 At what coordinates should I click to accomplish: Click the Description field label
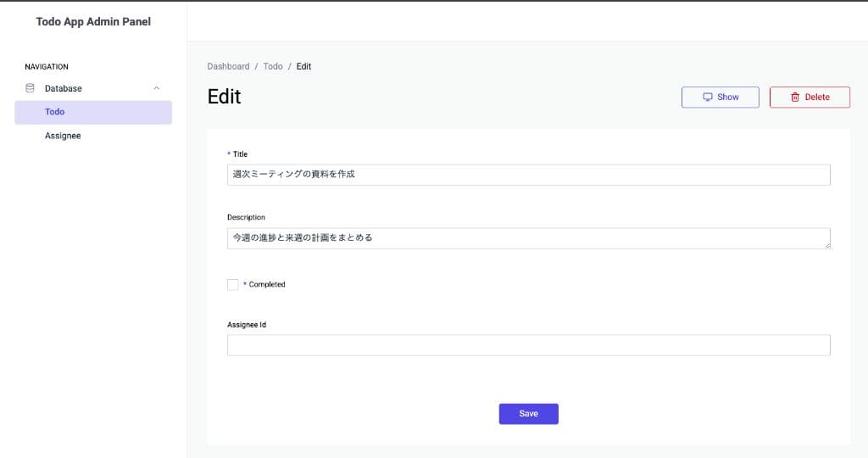click(x=247, y=217)
